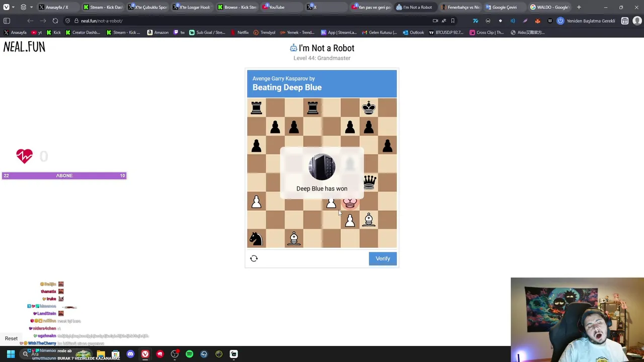This screenshot has height=362, width=644.
Task: Select the white bishop on the bottom row
Action: pos(294,238)
